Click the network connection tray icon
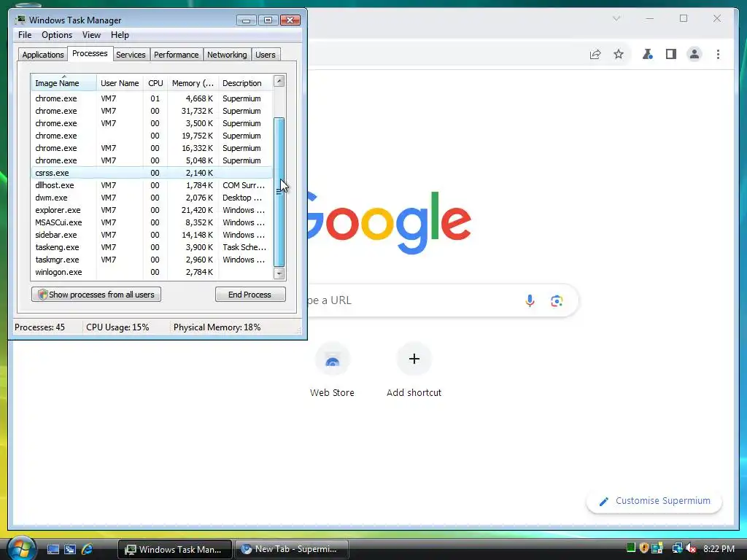 coord(676,548)
